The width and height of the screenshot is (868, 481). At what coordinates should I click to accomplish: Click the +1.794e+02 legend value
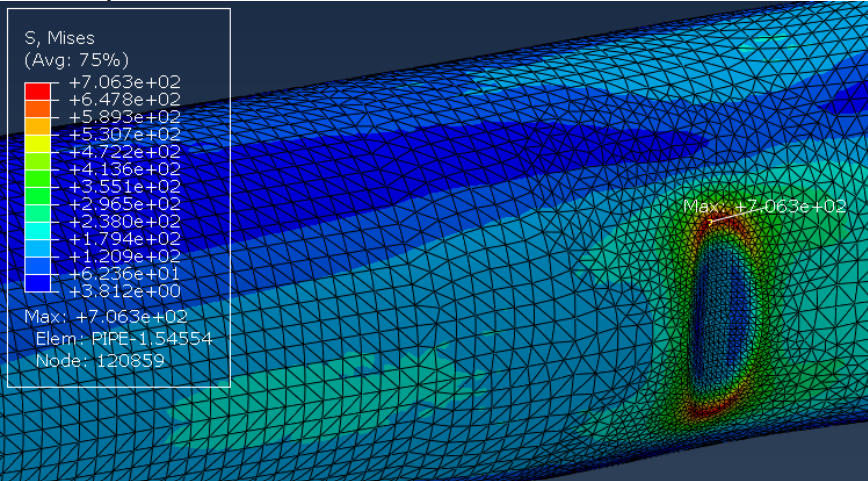[125, 239]
